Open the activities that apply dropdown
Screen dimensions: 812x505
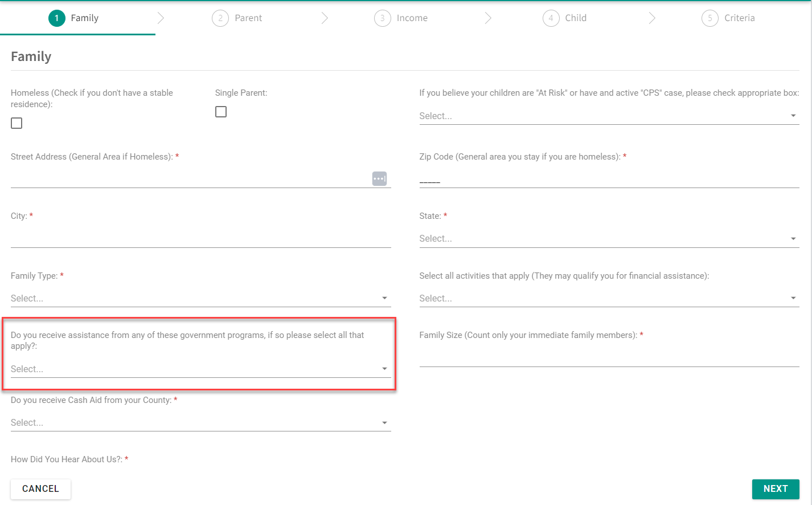click(x=609, y=298)
